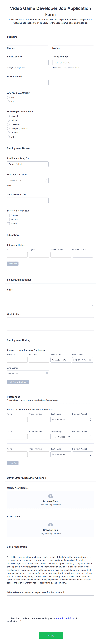Viewport: 101px width, 644px height.
Task: Open the Work Setup dropdown in Employment History
Action: 61,360
